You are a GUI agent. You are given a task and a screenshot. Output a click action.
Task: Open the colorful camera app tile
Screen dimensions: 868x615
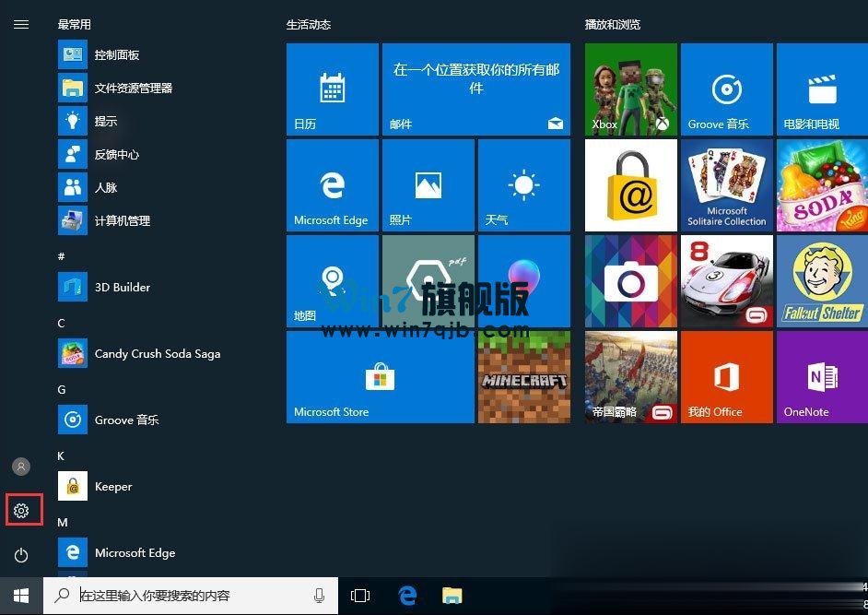[631, 281]
